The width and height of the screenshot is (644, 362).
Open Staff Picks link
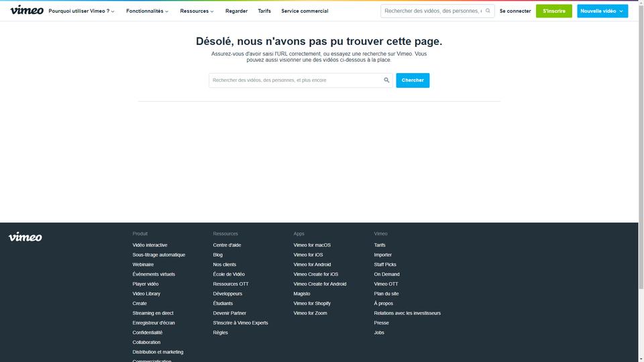coord(385,265)
